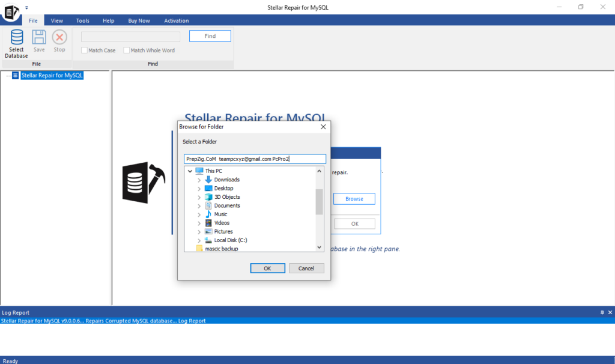Image resolution: width=615 pixels, height=364 pixels.
Task: Click the Videos folder icon
Action: click(x=208, y=223)
